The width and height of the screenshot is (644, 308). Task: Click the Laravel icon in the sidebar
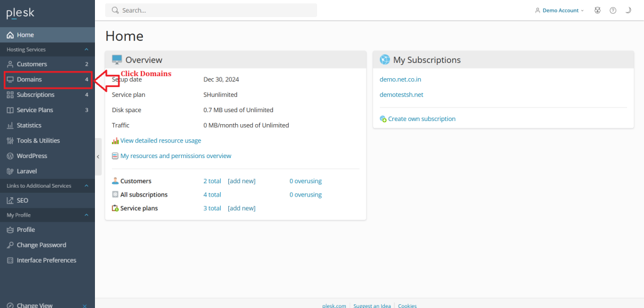10,171
